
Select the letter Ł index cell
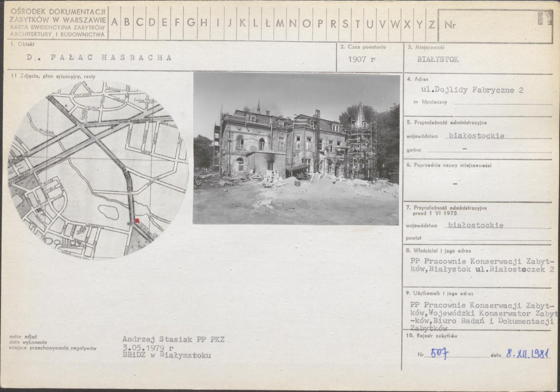(268, 23)
